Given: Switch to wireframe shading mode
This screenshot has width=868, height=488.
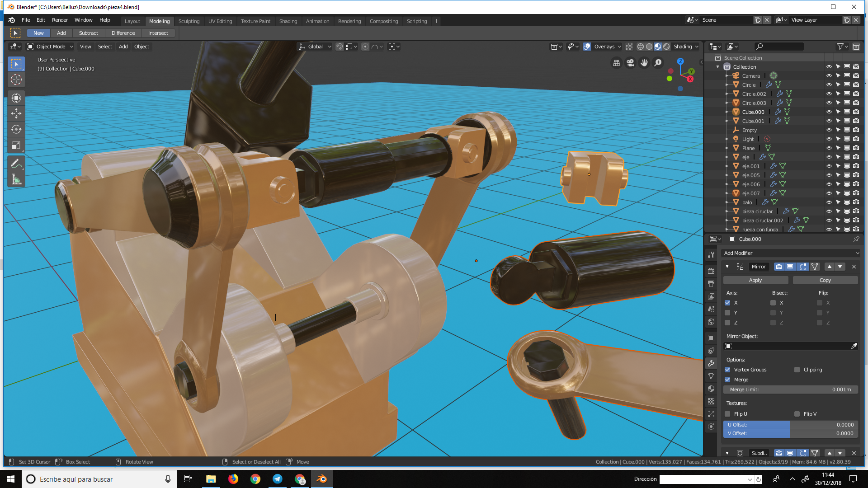Looking at the screenshot, I should coord(641,47).
